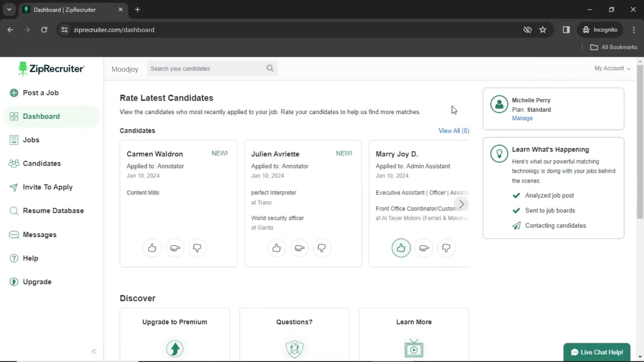Image resolution: width=644 pixels, height=362 pixels.
Task: Click the View All (8) candidates link
Action: click(454, 130)
